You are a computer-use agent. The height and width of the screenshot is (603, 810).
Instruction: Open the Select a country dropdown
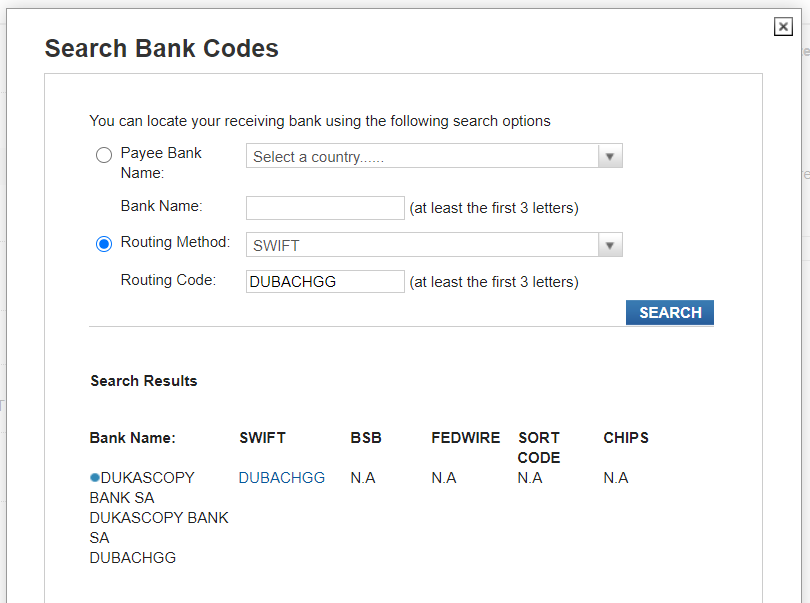pyautogui.click(x=434, y=156)
